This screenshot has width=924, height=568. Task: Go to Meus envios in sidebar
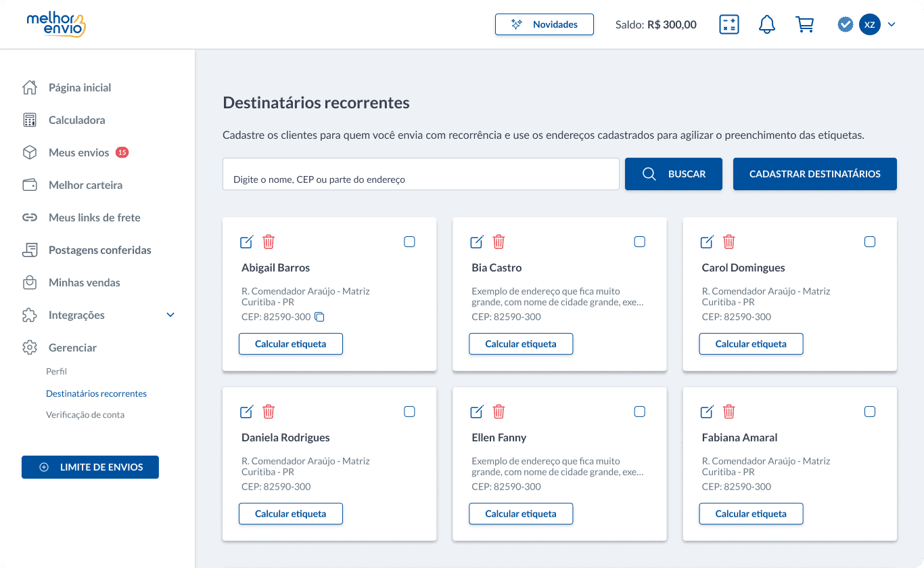click(78, 152)
